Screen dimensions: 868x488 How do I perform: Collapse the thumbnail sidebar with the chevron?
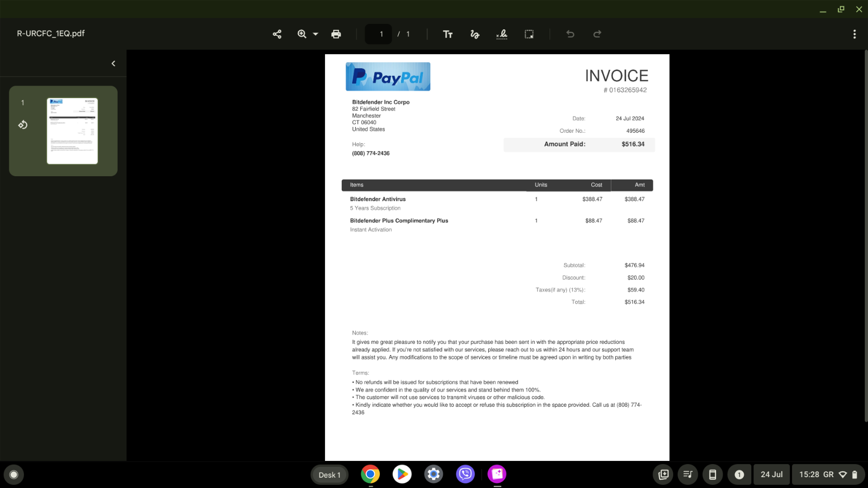(113, 63)
